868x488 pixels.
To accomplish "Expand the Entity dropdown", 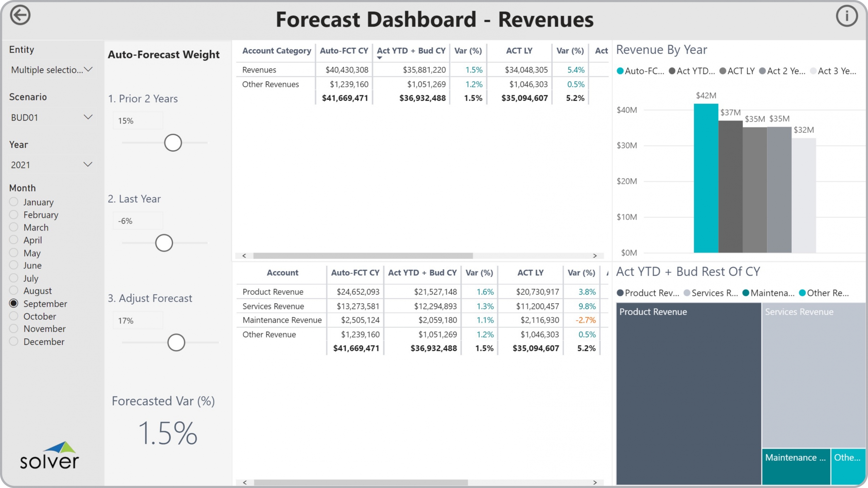I will (52, 70).
